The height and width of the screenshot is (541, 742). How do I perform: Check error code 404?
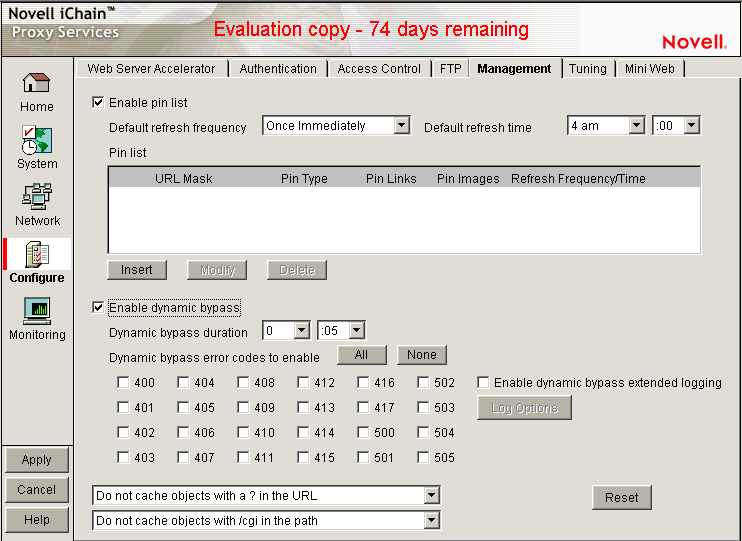183,382
